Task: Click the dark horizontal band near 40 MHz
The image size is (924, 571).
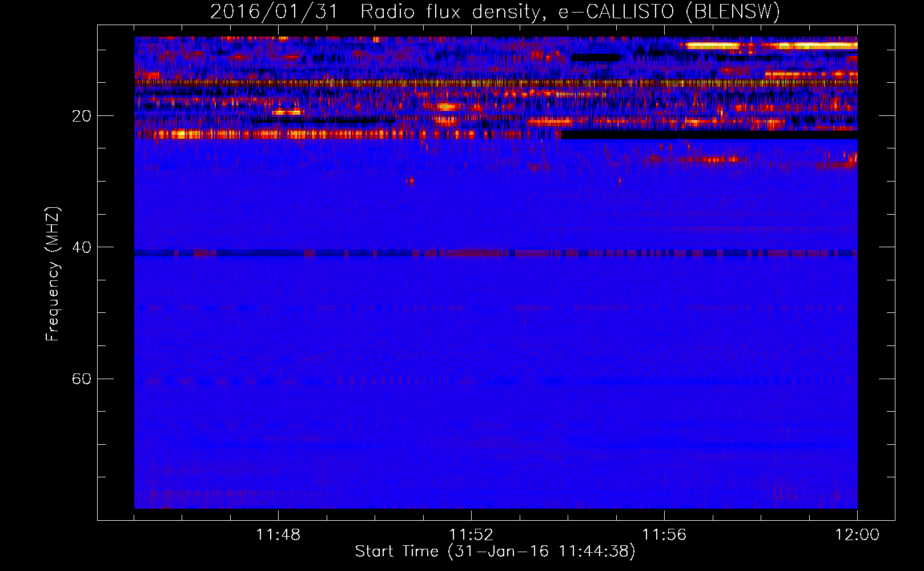Action: tap(496, 253)
